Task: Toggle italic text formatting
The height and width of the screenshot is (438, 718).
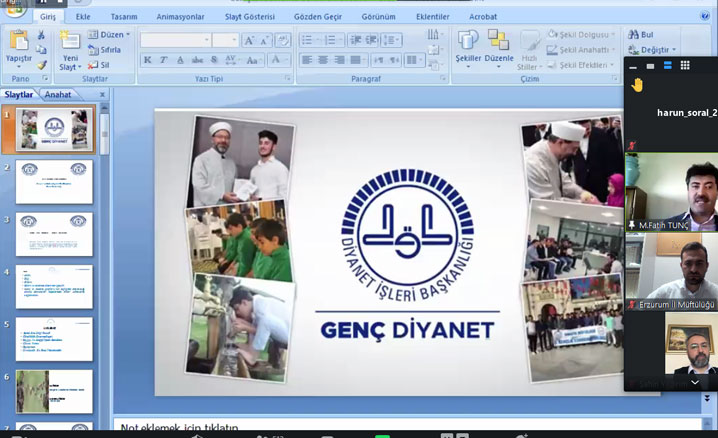Action: 163,60
